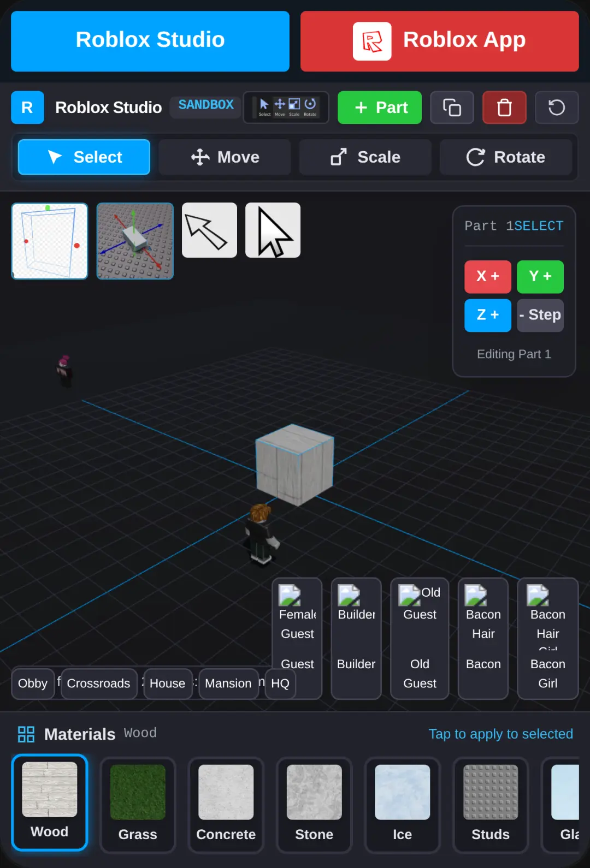Choose the Bacon Hair avatar card

483,639
